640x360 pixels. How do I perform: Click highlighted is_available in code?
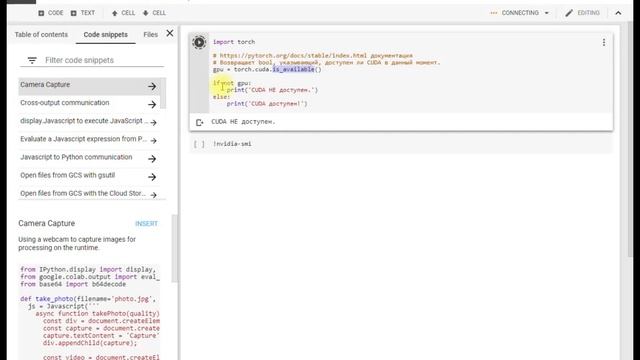click(x=293, y=69)
